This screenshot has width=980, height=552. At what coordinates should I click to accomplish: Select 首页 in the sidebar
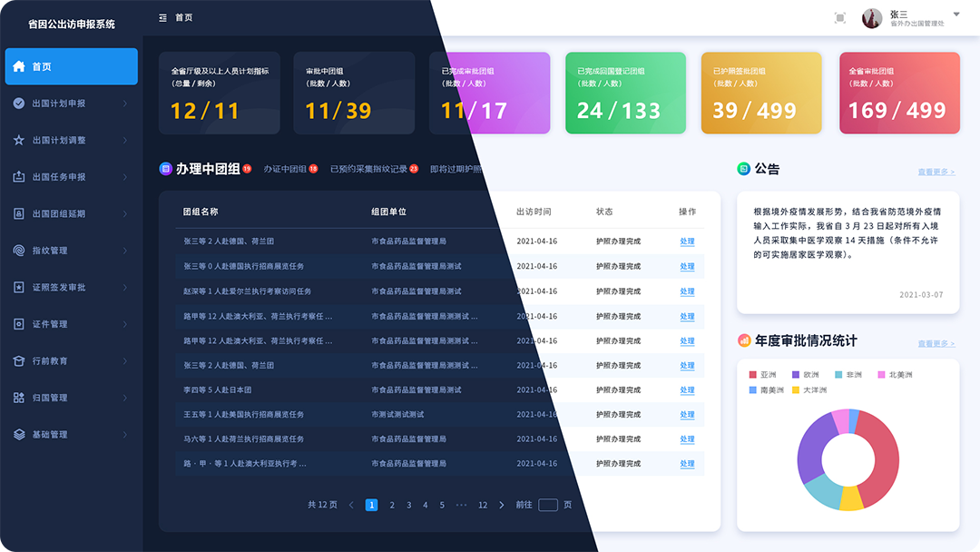point(71,66)
